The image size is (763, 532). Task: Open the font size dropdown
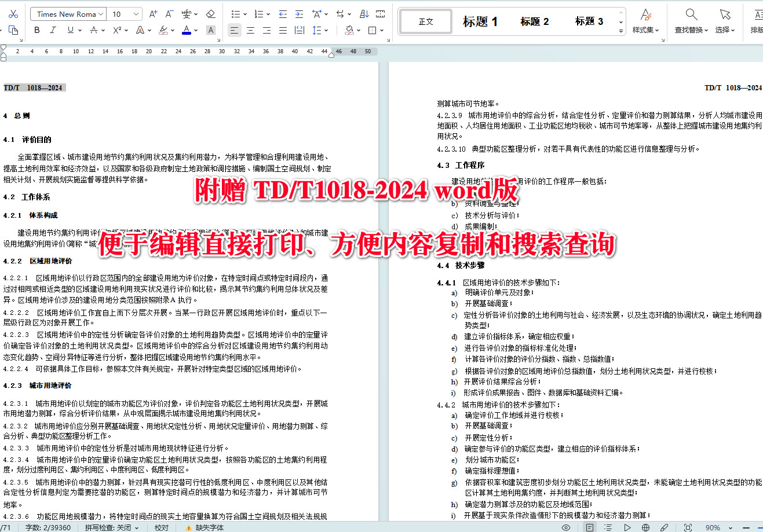137,14
